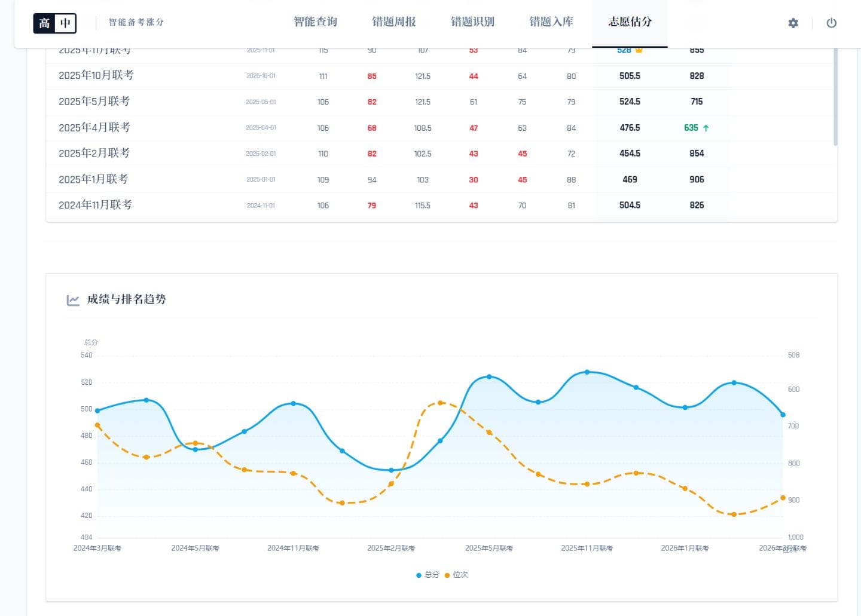Click the 智能备考涨分 subtitle text
Image resolution: width=861 pixels, height=616 pixels.
pyautogui.click(x=136, y=23)
